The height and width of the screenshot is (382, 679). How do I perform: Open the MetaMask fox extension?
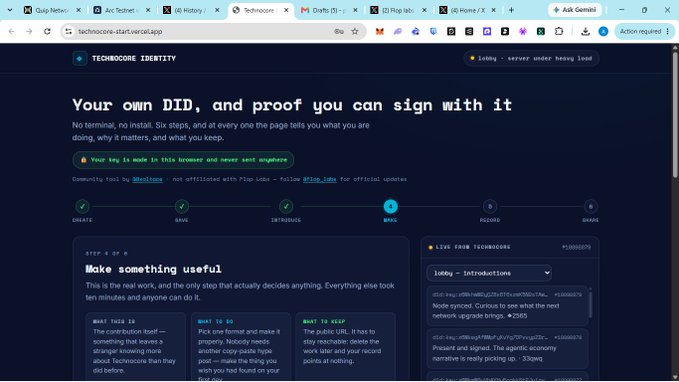point(380,31)
